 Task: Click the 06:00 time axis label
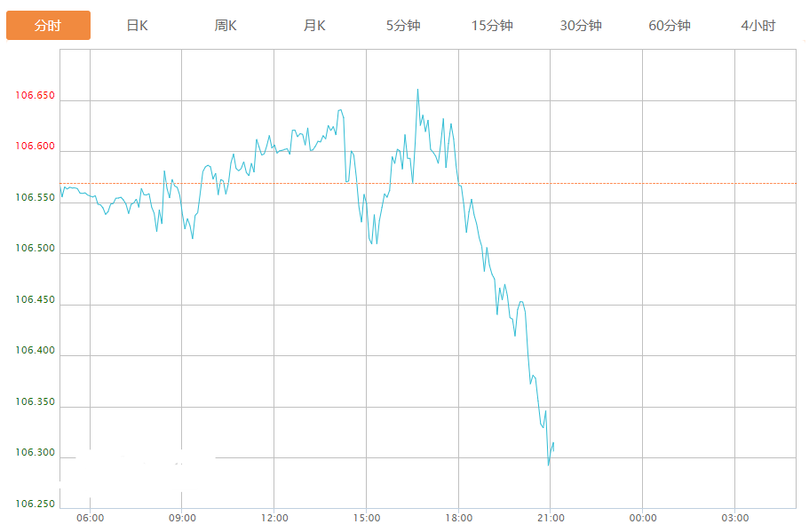click(x=90, y=518)
